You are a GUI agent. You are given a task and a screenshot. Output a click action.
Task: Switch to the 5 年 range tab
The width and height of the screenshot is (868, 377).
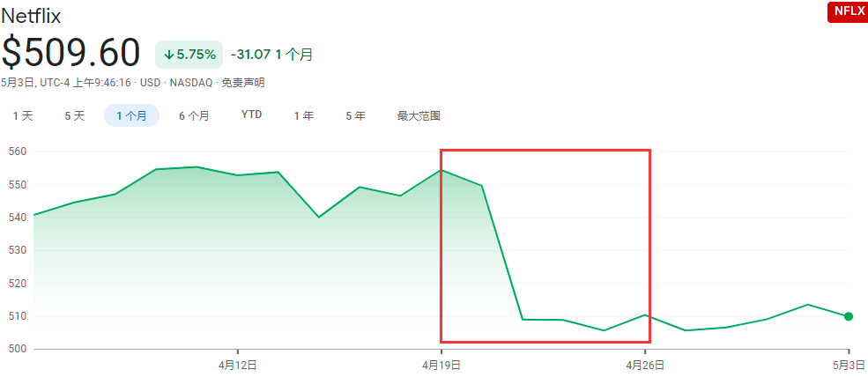356,115
